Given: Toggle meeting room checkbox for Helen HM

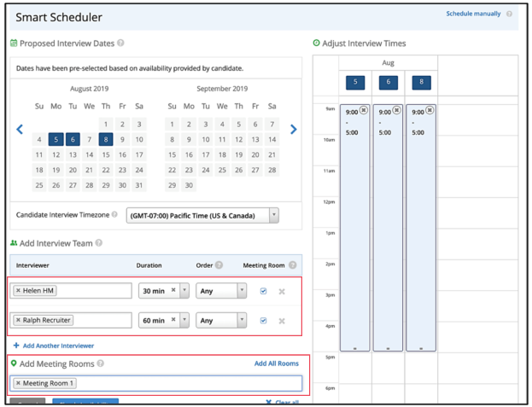Looking at the screenshot, I should point(263,291).
